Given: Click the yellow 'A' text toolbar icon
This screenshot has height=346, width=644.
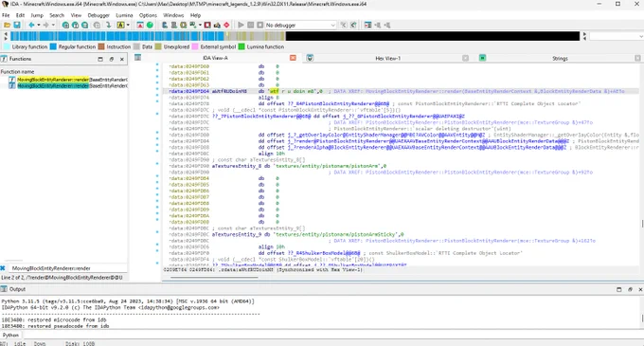Looking at the screenshot, I should tap(121, 25).
